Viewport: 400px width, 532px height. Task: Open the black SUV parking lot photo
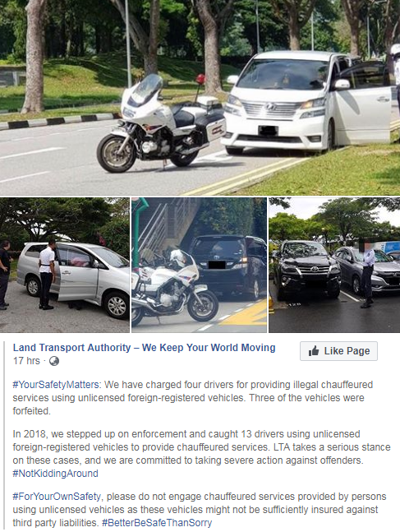(334, 265)
